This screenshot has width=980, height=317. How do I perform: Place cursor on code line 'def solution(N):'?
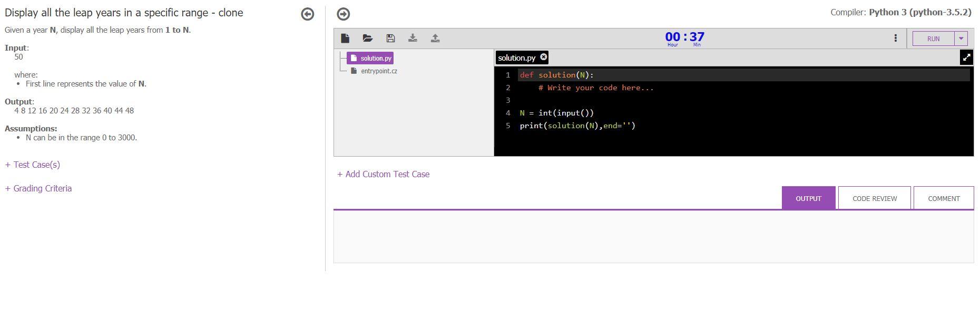coord(556,75)
